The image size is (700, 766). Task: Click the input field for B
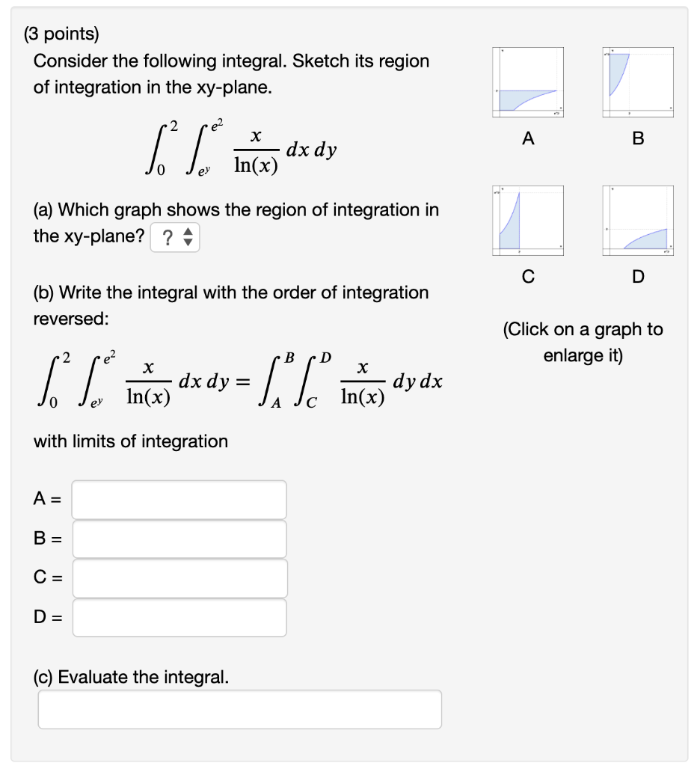point(178,539)
